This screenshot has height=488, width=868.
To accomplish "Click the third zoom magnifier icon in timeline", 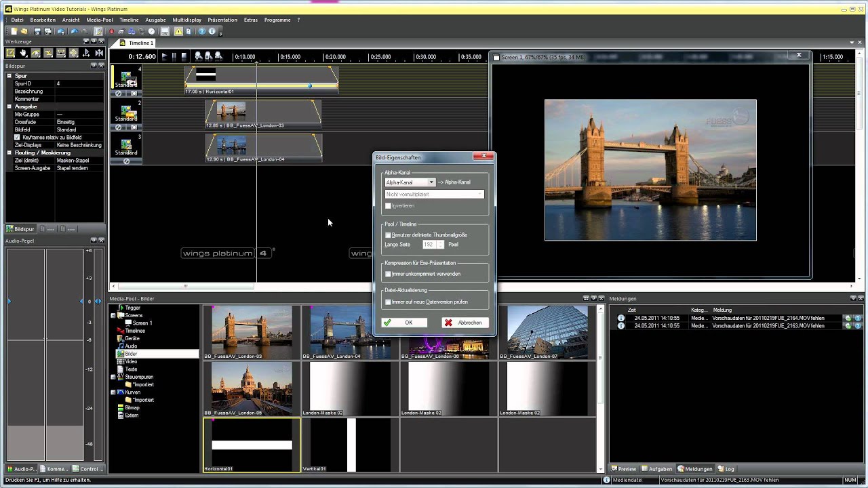I will click(218, 56).
